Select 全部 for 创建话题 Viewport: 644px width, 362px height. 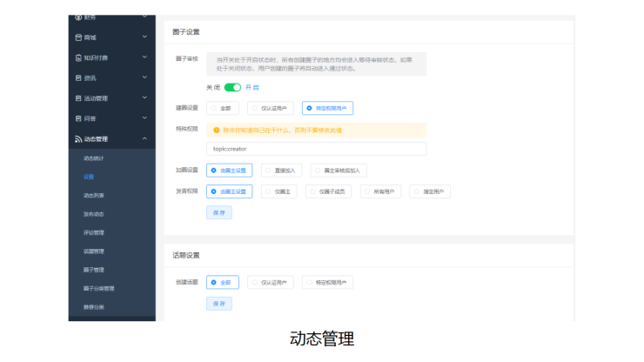click(223, 282)
